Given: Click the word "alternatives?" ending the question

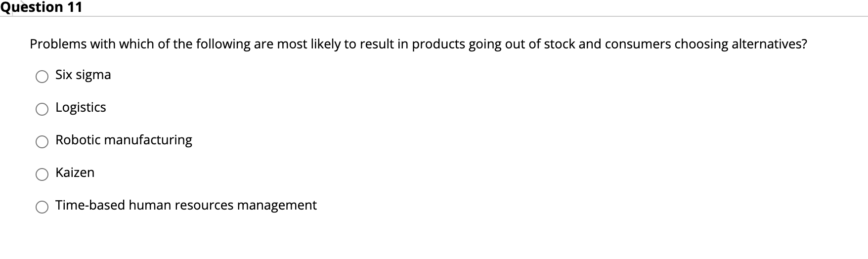Looking at the screenshot, I should point(769,44).
